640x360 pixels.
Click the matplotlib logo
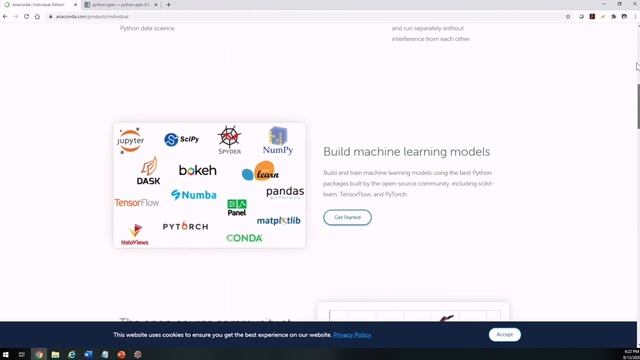[x=279, y=220]
